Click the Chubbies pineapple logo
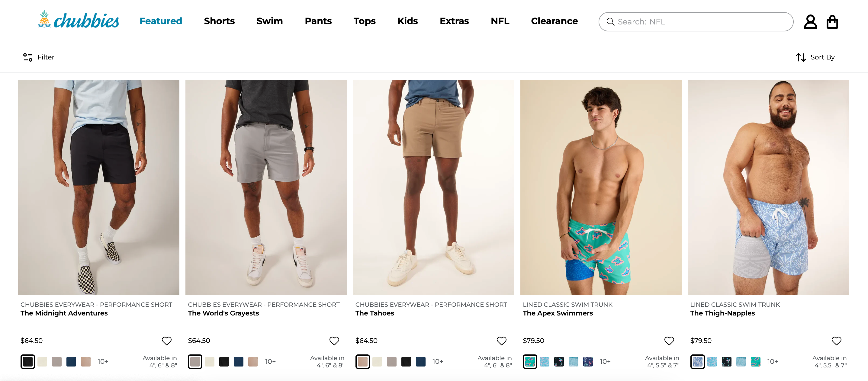The width and height of the screenshot is (868, 381). pos(78,20)
